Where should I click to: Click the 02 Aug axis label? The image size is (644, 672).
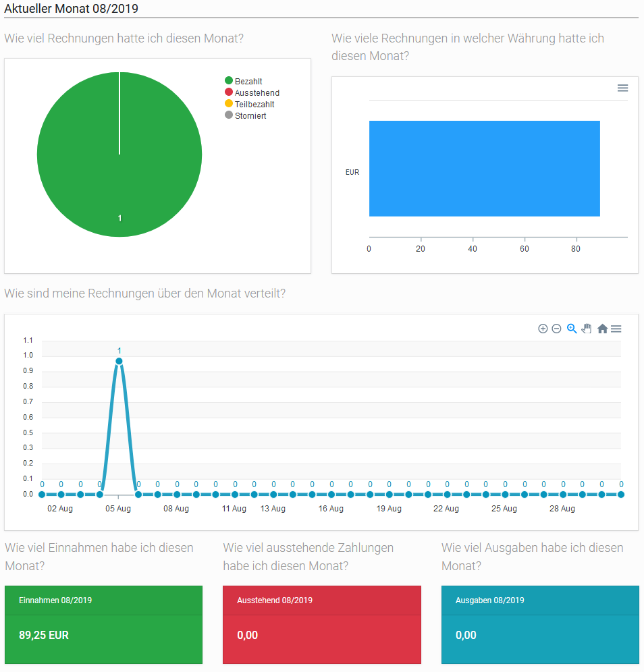(60, 509)
